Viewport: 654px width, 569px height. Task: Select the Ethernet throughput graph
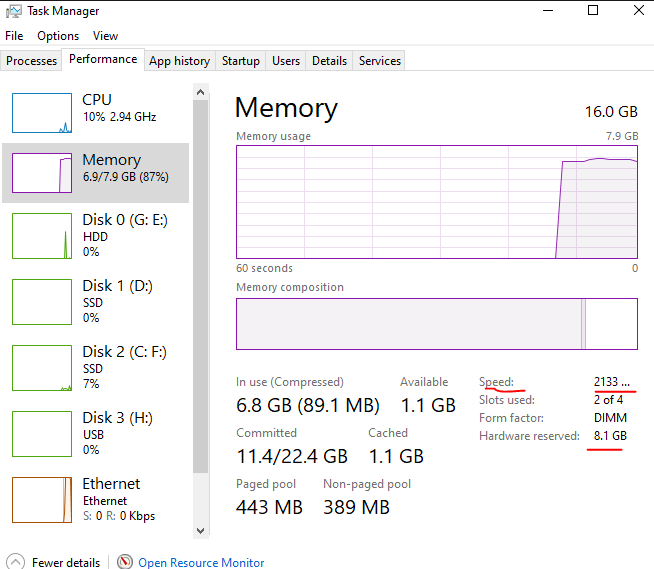[42, 500]
